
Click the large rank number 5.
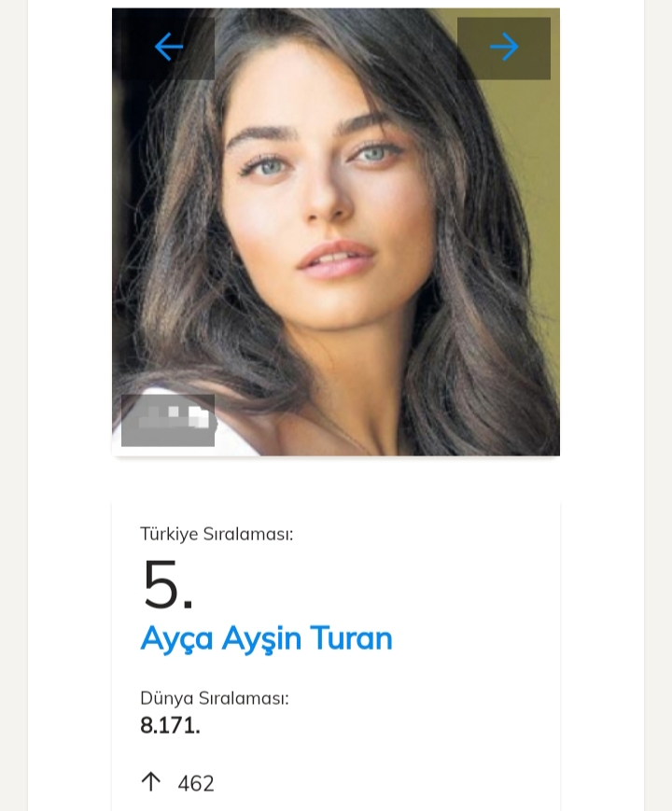click(x=167, y=585)
